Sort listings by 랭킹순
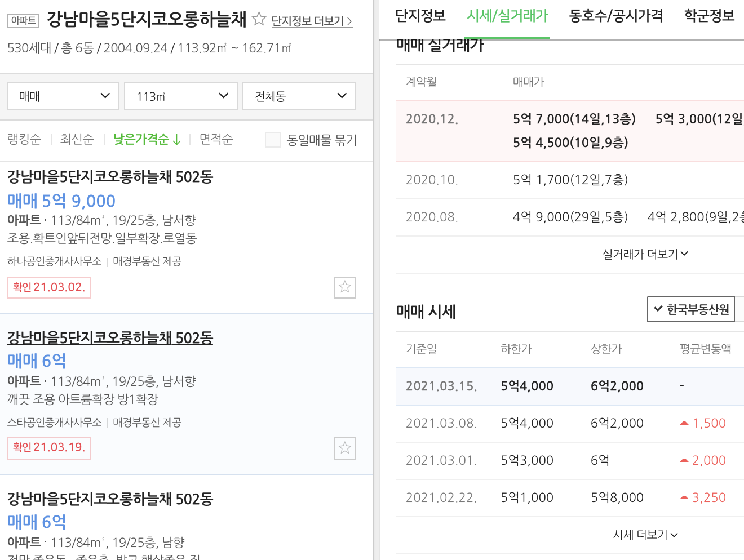Screen dimensions: 744x560 pos(24,139)
